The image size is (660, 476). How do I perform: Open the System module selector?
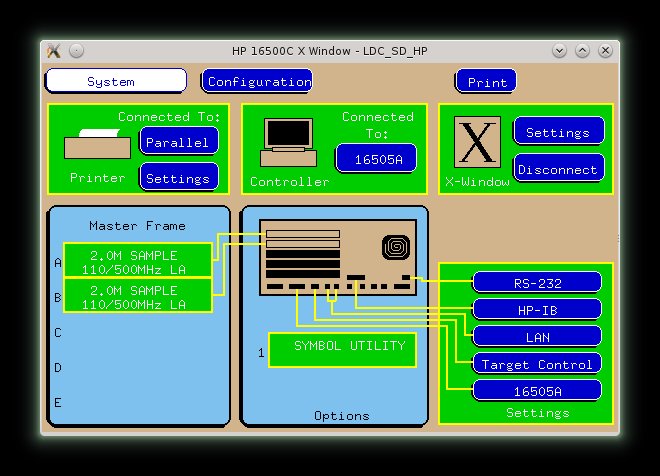coord(116,81)
